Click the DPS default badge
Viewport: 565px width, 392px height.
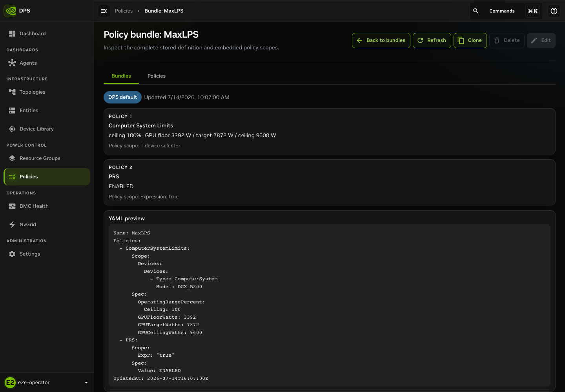click(x=122, y=97)
